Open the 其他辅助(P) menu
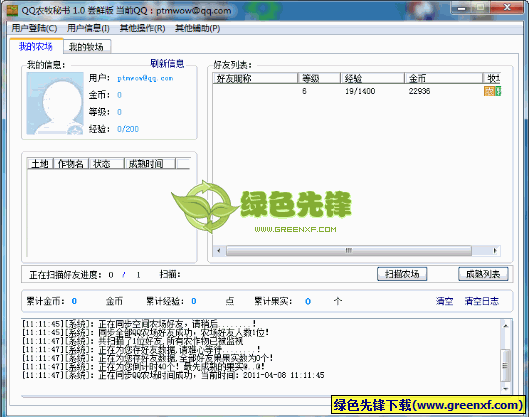Viewport: 529px width, 417px height. 197,28
